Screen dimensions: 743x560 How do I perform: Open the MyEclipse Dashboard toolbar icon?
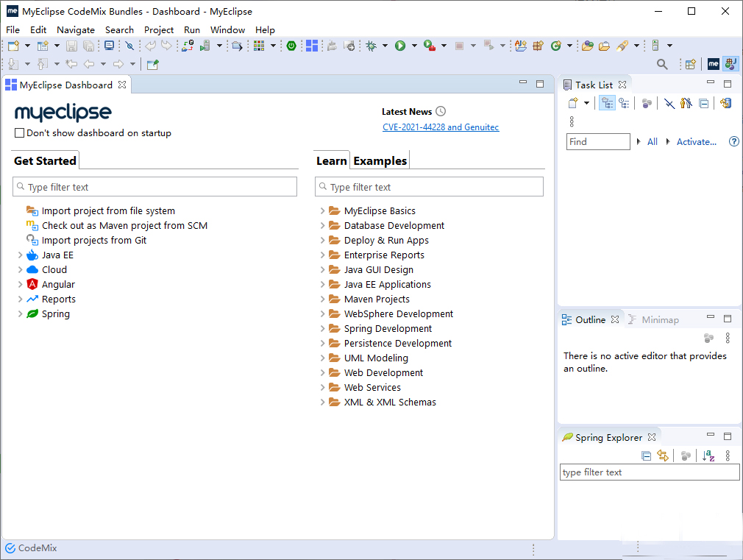click(x=312, y=46)
